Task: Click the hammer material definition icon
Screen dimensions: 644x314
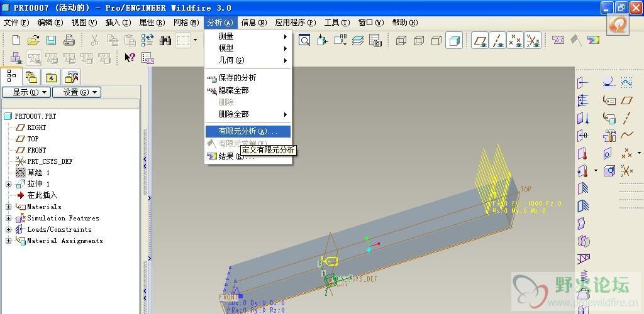Action: tap(609, 136)
